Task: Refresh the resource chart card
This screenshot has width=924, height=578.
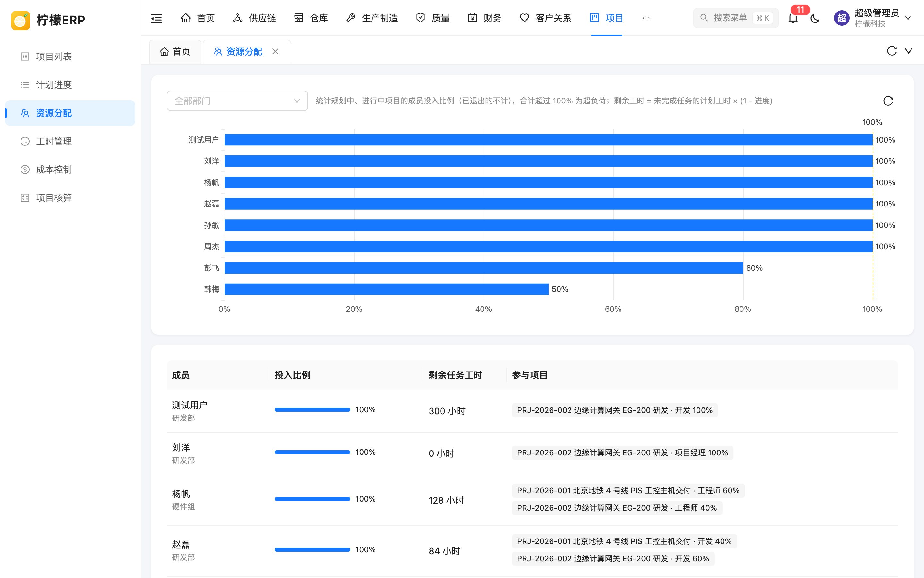Action: click(888, 101)
